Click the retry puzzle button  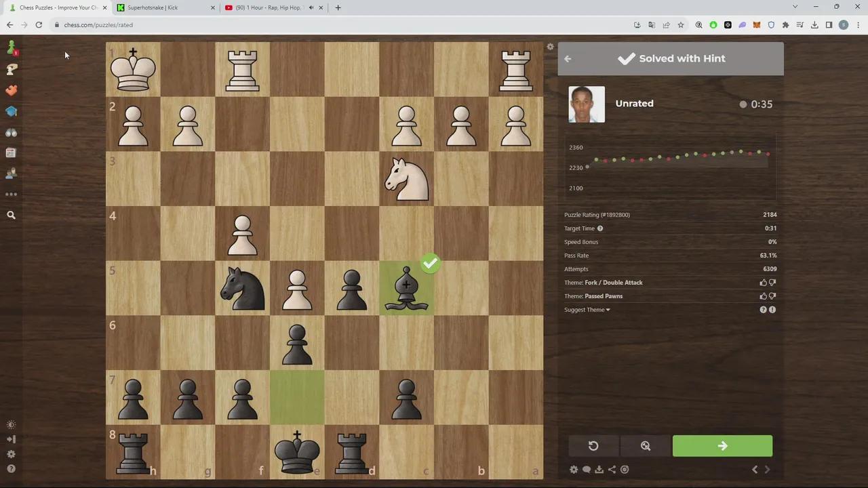pyautogui.click(x=593, y=446)
